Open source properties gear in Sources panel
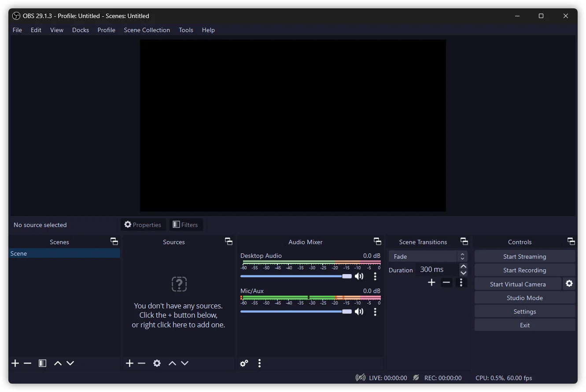 click(x=157, y=363)
